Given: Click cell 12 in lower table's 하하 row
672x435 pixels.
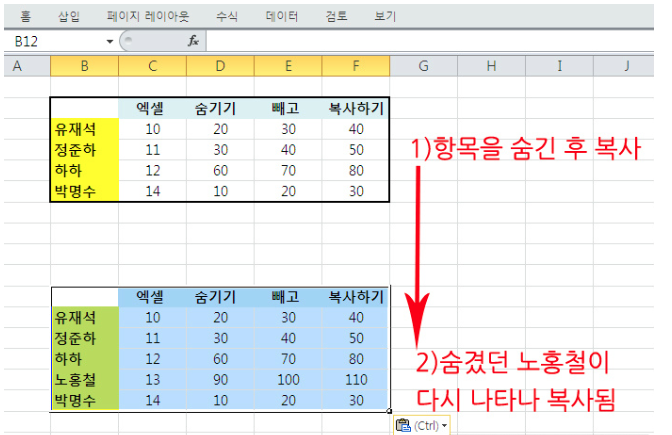Looking at the screenshot, I should point(153,359).
